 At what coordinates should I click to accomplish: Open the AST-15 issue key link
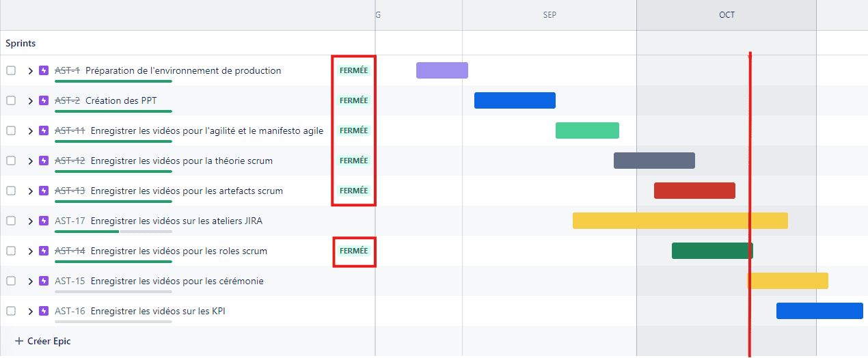pyautogui.click(x=70, y=281)
